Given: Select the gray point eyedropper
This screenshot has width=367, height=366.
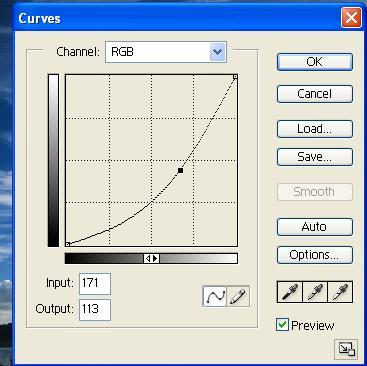Looking at the screenshot, I should pyautogui.click(x=315, y=292).
